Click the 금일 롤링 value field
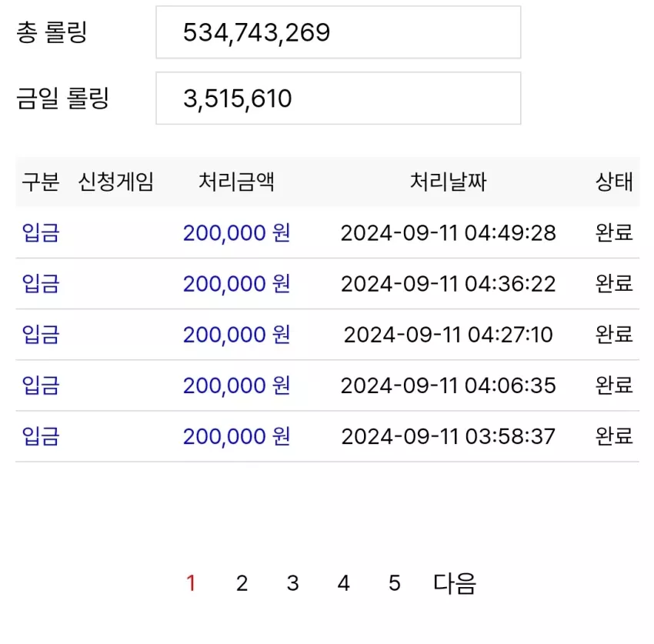The width and height of the screenshot is (654, 644). point(339,98)
